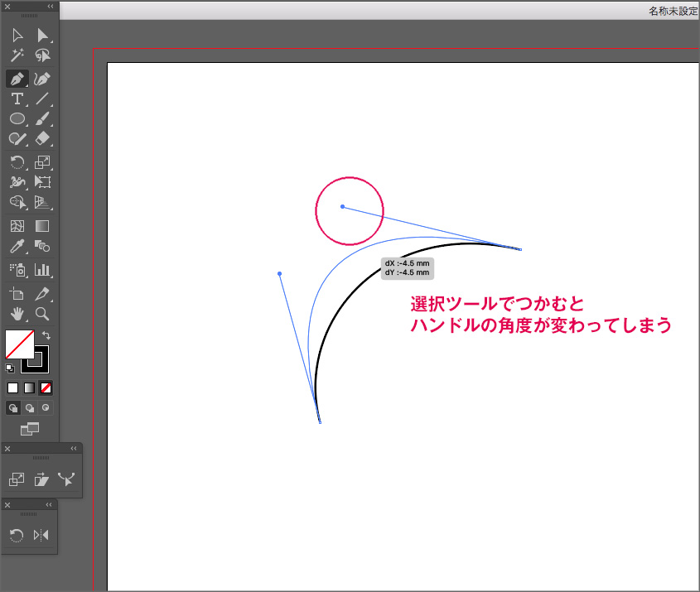
Task: Pick the Eyedropper tool
Action: pos(17,246)
